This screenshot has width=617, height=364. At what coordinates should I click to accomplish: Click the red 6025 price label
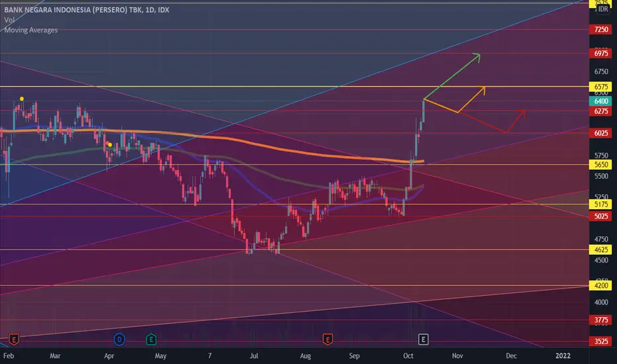(x=600, y=133)
